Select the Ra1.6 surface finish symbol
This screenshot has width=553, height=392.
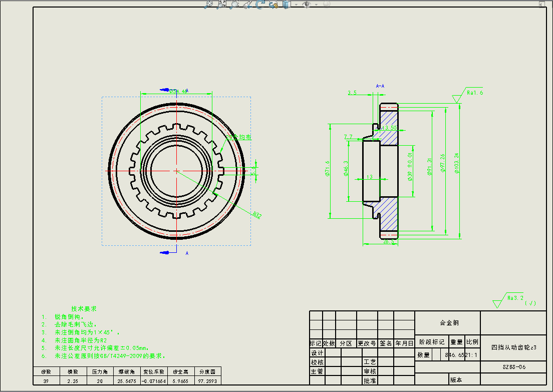click(473, 93)
